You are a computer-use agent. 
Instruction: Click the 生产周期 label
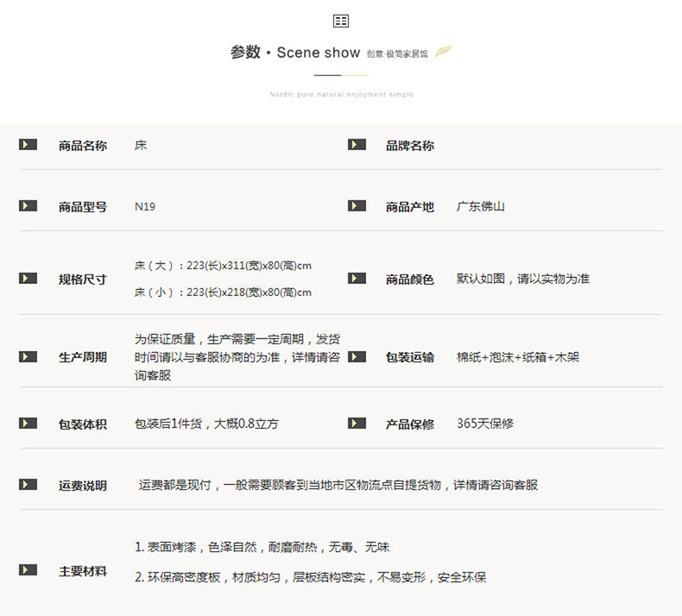click(83, 357)
